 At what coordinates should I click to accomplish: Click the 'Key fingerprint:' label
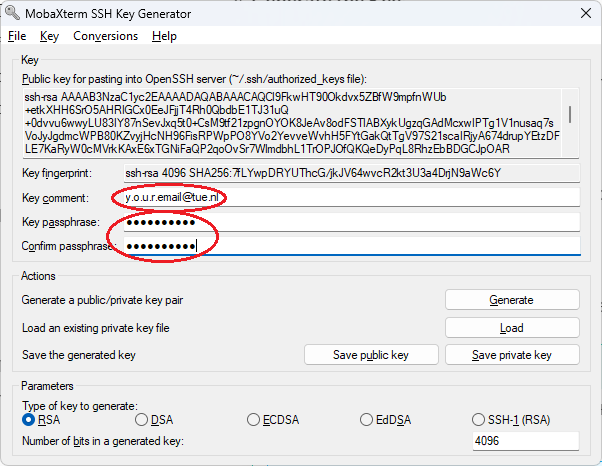click(57, 173)
